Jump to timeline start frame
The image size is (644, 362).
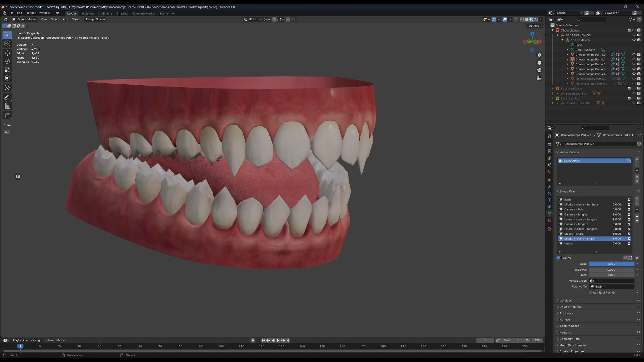coord(263,340)
